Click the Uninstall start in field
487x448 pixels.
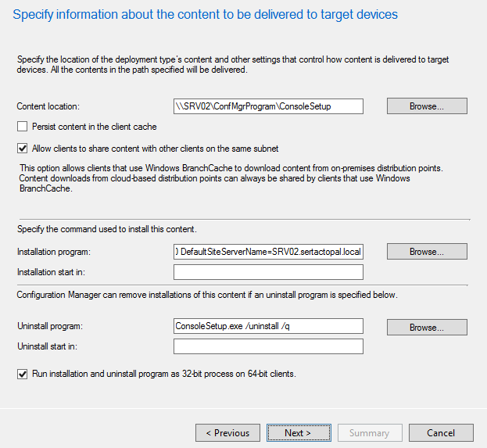coord(268,346)
